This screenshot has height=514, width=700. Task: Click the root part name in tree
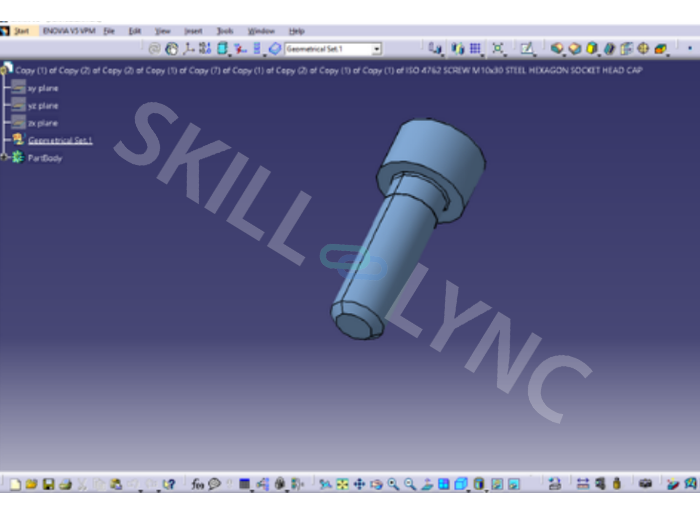(329, 70)
